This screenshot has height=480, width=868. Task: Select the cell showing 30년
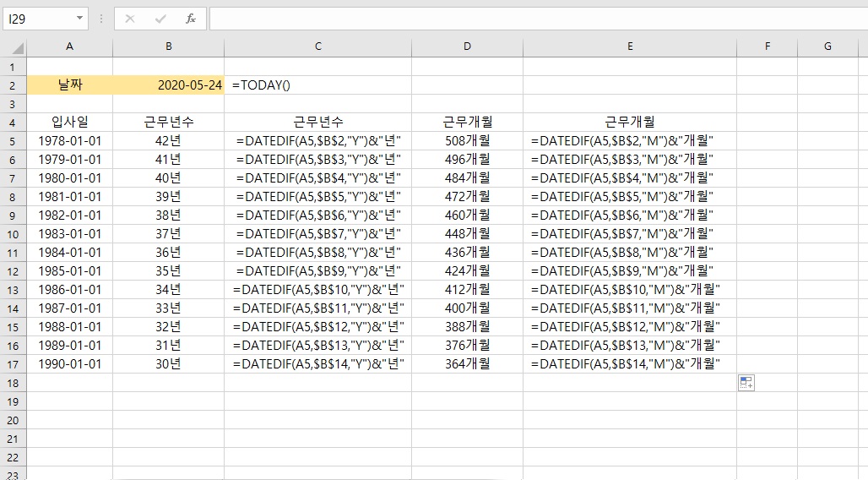tap(168, 364)
